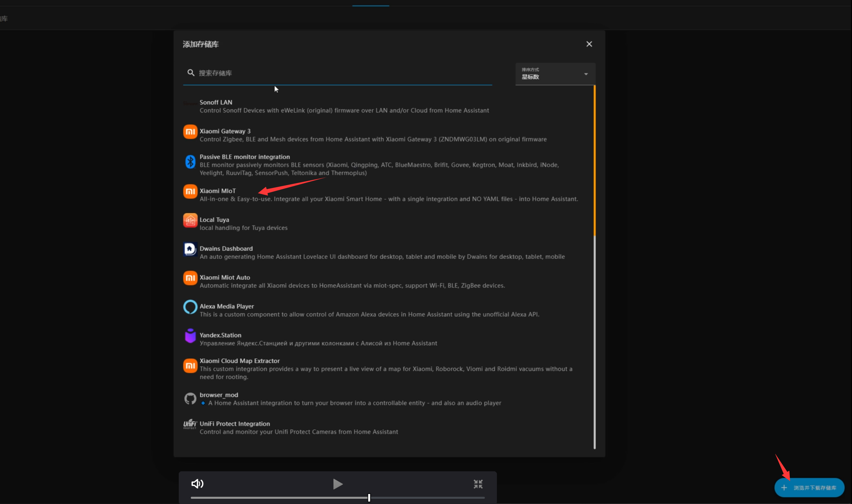
Task: Click the UniFi Protect logo icon
Action: click(190, 424)
